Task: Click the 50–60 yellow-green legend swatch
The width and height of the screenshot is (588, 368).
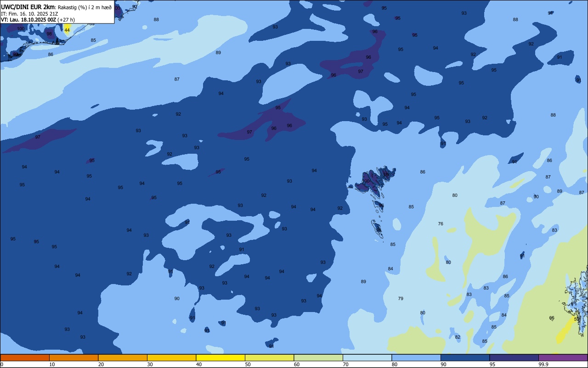Action: [269, 357]
